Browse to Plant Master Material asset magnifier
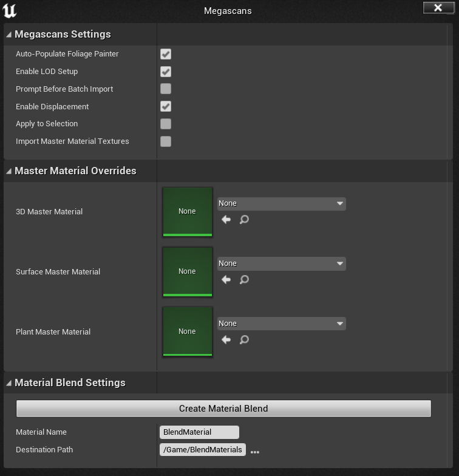Screen dimensions: 459x476 244,340
